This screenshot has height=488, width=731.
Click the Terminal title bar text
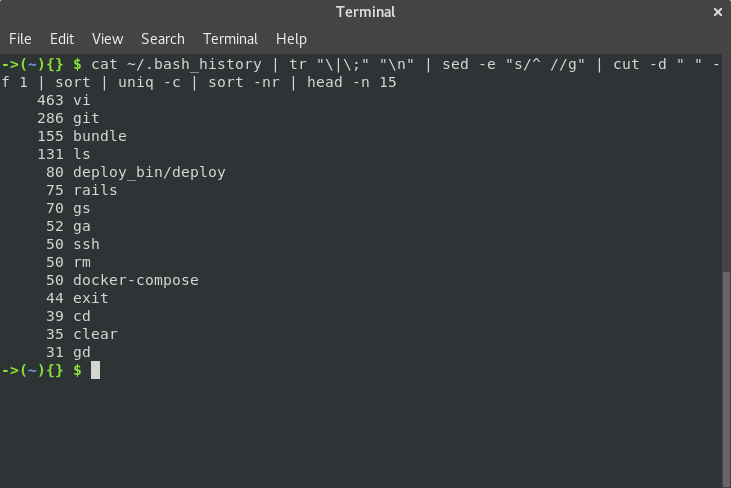coord(365,12)
